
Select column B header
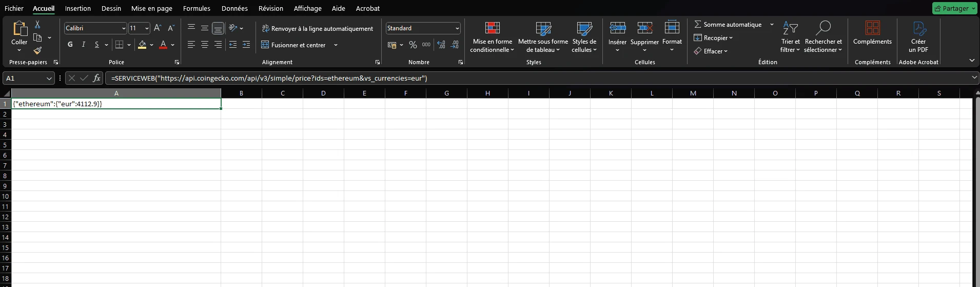[241, 93]
